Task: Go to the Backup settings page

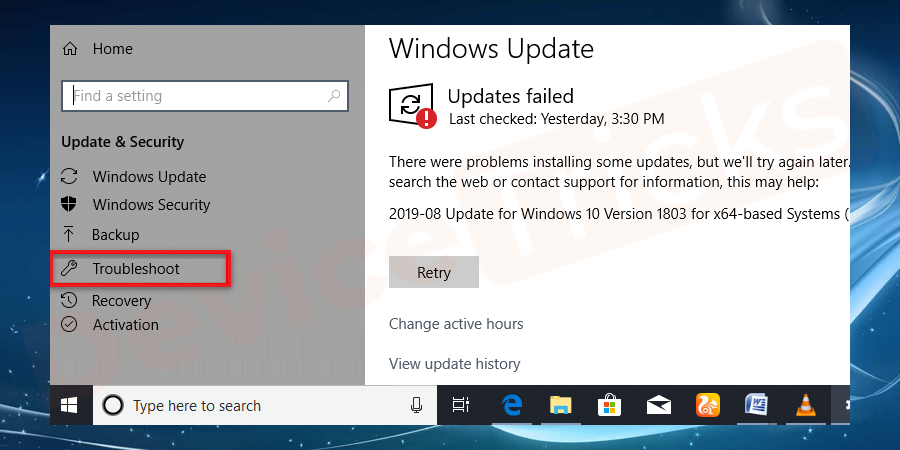Action: tap(115, 235)
